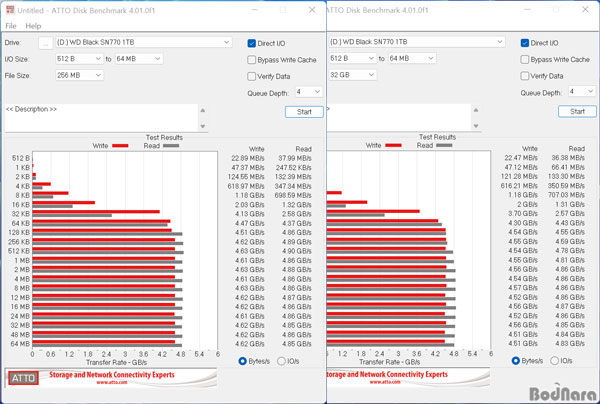Enable Verify Data in right window

coord(525,76)
